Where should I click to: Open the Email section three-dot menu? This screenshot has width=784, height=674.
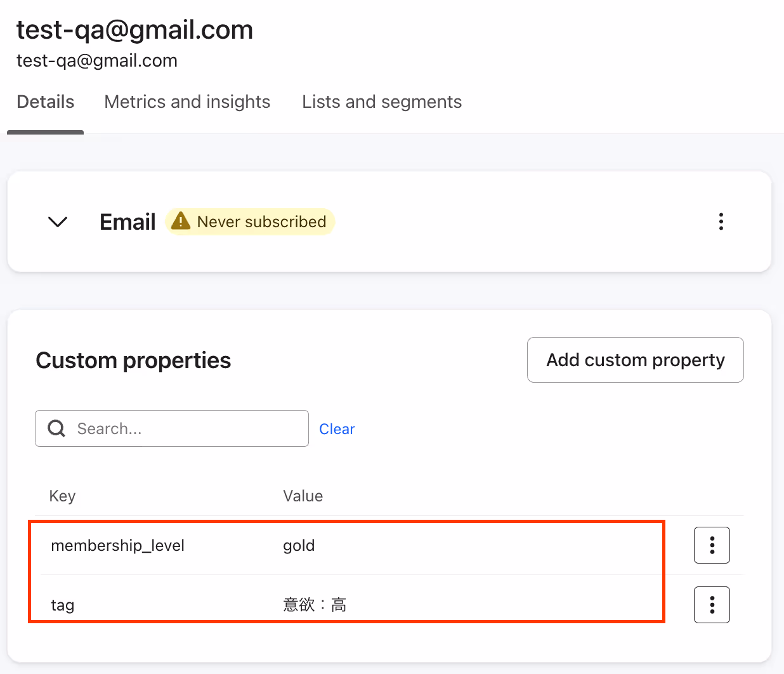pyautogui.click(x=721, y=221)
